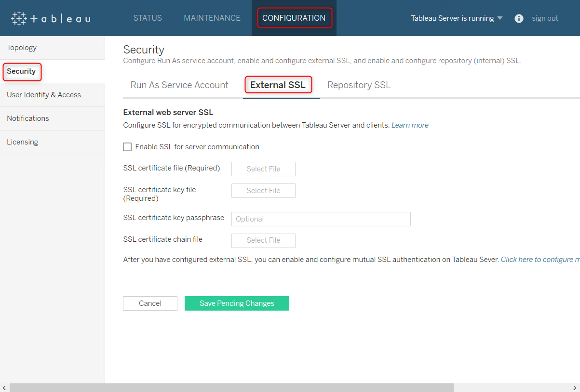Image resolution: width=580 pixels, height=392 pixels.
Task: Select File for the SSL certificate key file
Action: 263,191
